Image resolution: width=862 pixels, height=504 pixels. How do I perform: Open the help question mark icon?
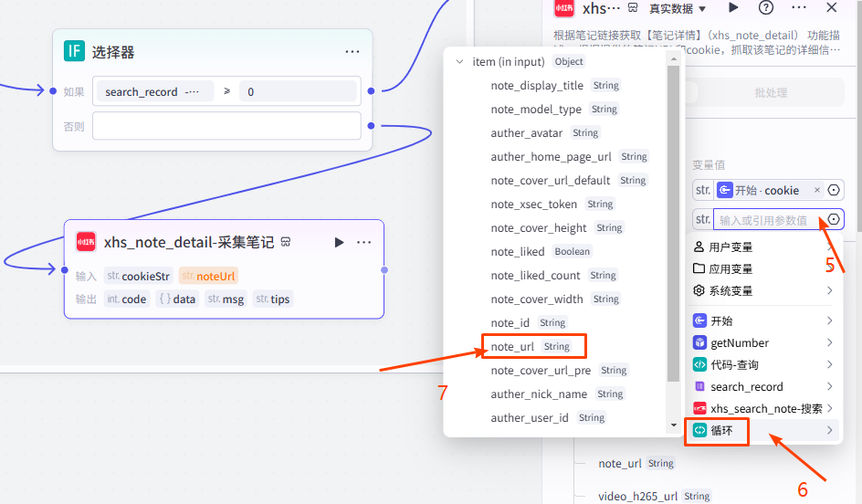[x=766, y=8]
